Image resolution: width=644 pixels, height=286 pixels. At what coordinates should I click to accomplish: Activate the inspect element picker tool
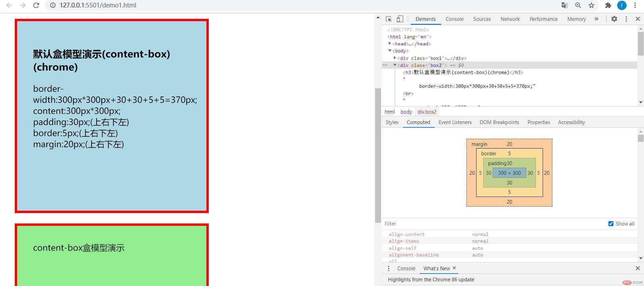[389, 19]
